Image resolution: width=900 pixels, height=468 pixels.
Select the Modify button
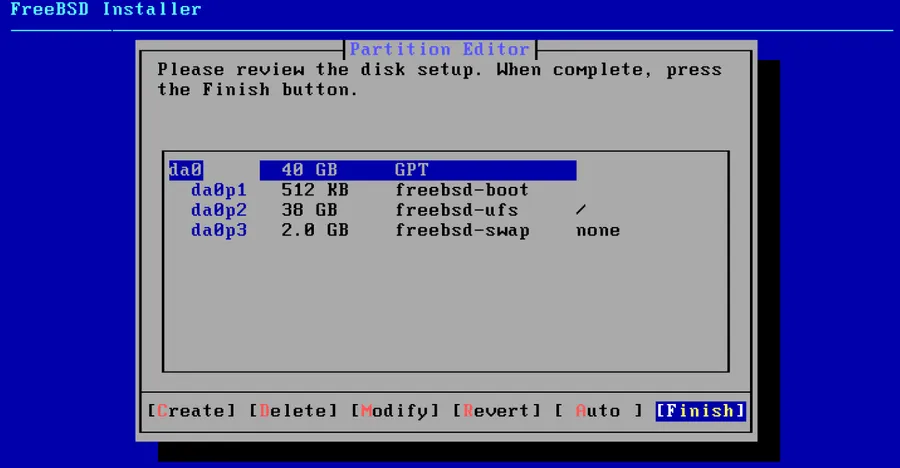(x=395, y=411)
